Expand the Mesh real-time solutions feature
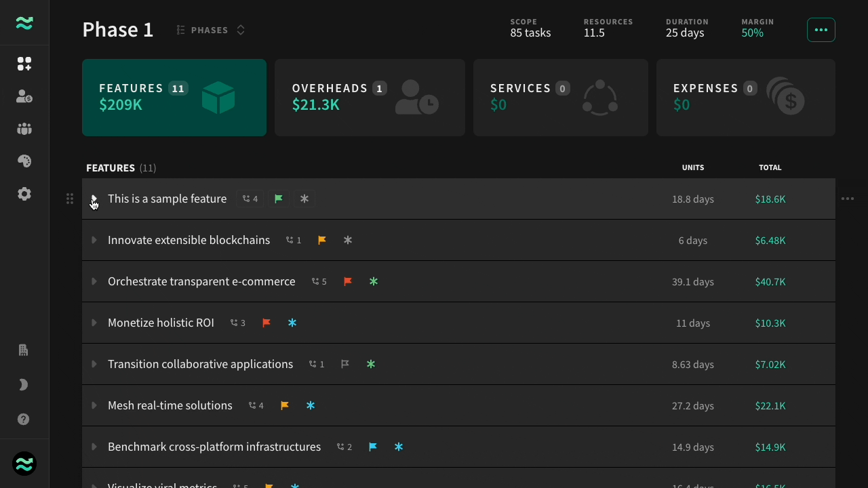This screenshot has height=488, width=868. [94, 405]
